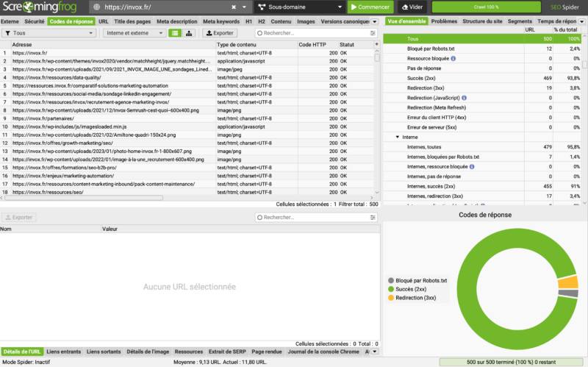
Task: Select Succès (2xx) overview row
Action: click(482, 78)
